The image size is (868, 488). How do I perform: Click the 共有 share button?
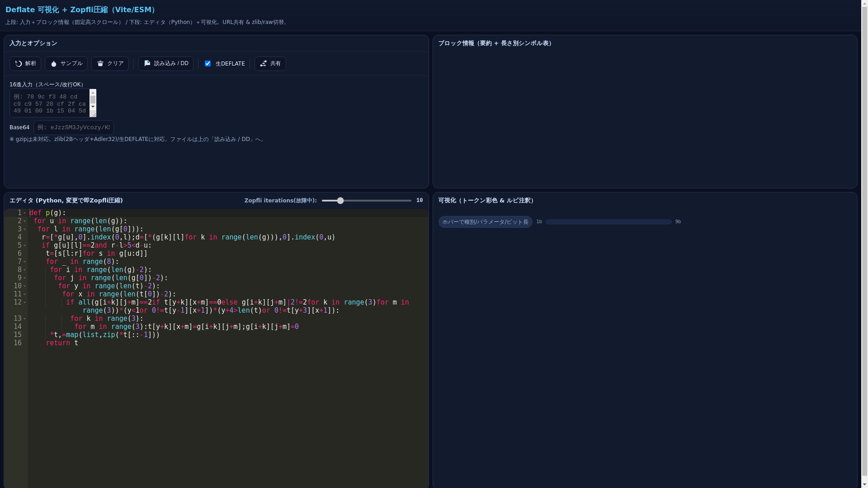(270, 64)
